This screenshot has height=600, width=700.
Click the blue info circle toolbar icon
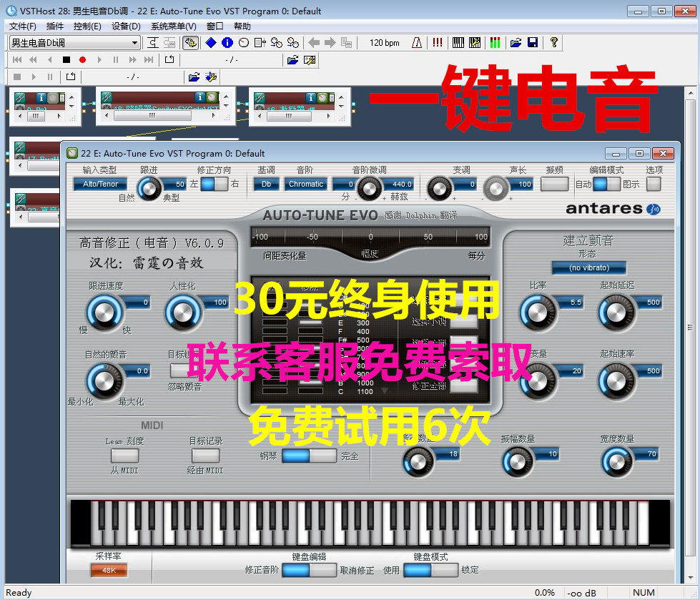227,43
